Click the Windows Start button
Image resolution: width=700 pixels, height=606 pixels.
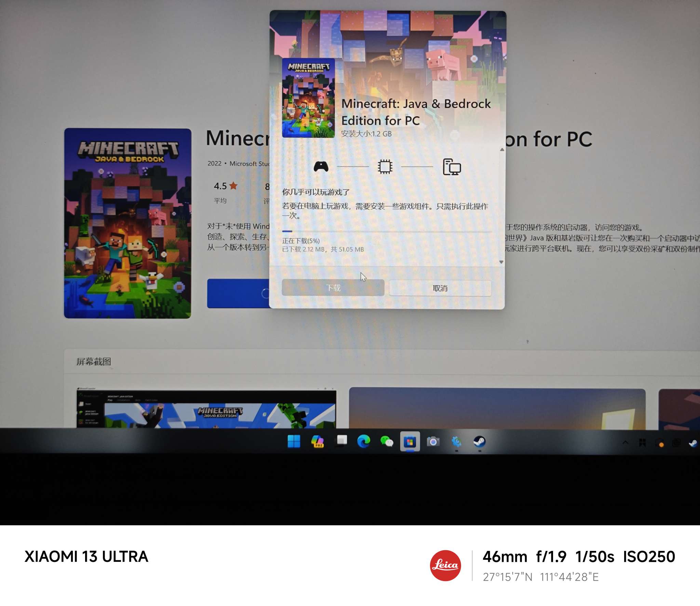pos(294,442)
